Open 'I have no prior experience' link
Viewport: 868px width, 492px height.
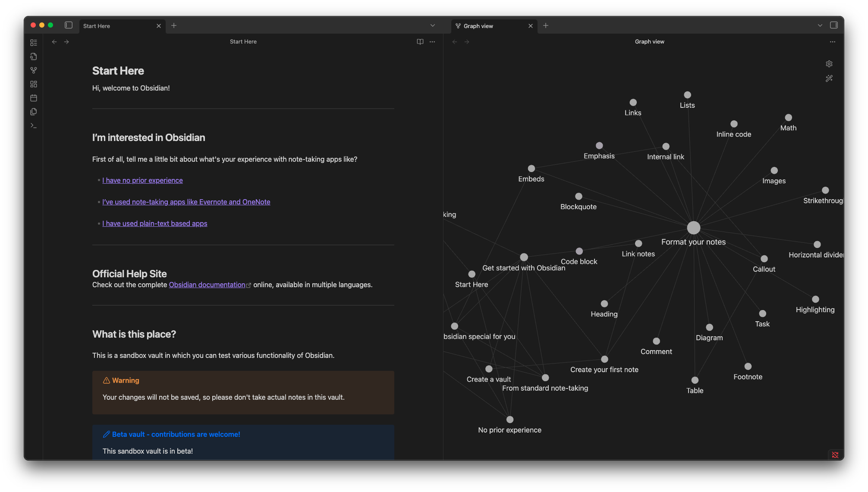coord(142,180)
